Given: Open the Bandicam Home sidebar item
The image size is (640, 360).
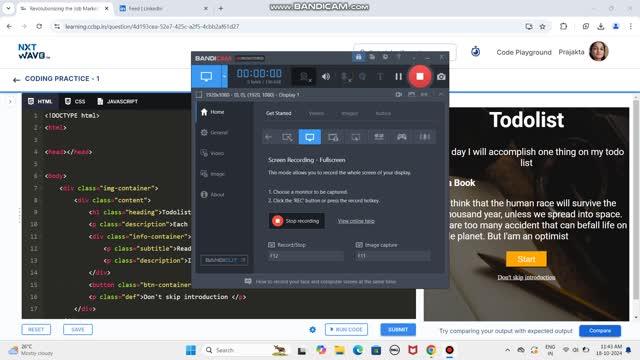Looking at the screenshot, I should [x=213, y=112].
